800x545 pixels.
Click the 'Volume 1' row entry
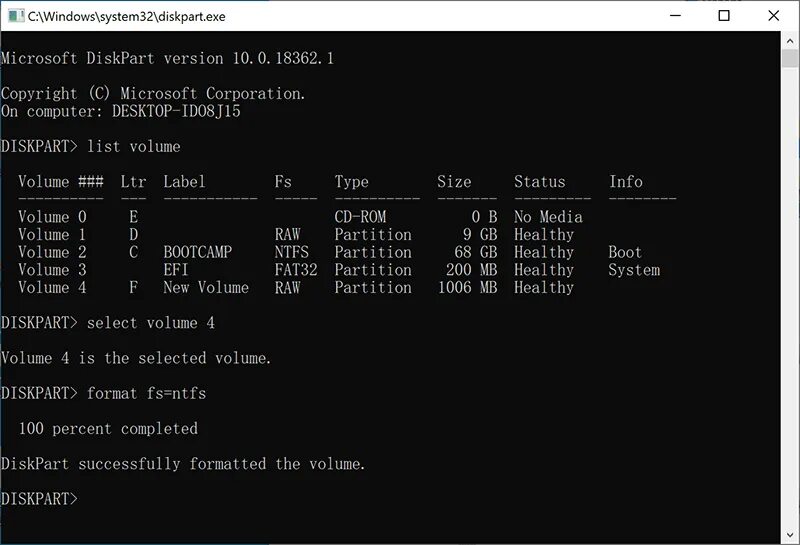tap(52, 235)
